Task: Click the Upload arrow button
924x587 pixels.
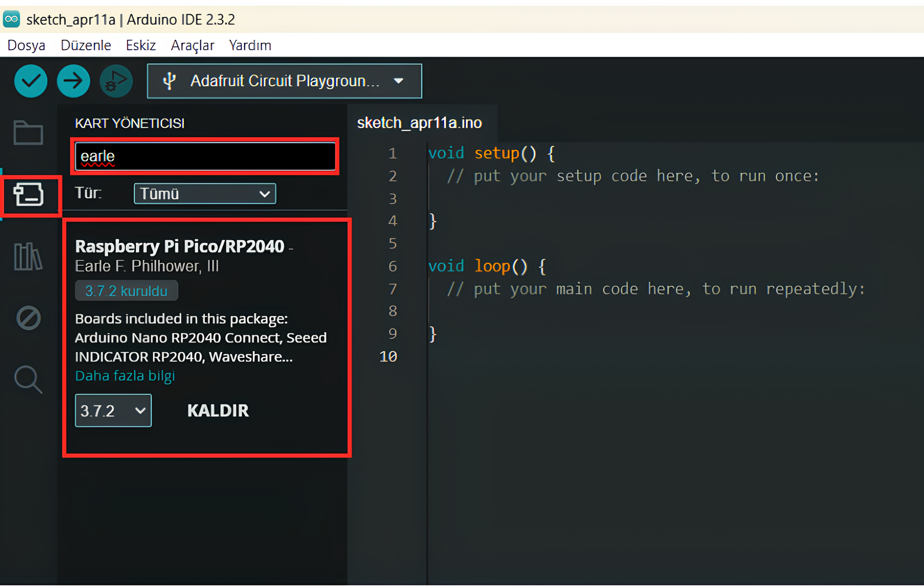Action: tap(73, 81)
